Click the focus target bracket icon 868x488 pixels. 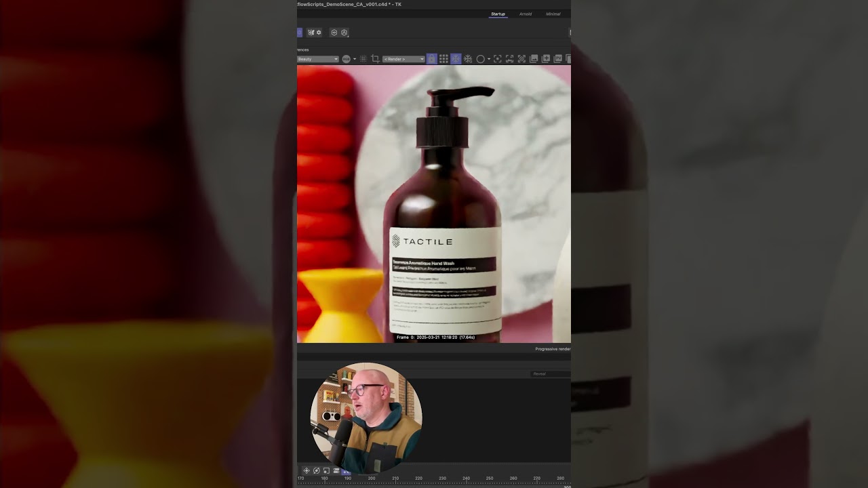coord(498,59)
